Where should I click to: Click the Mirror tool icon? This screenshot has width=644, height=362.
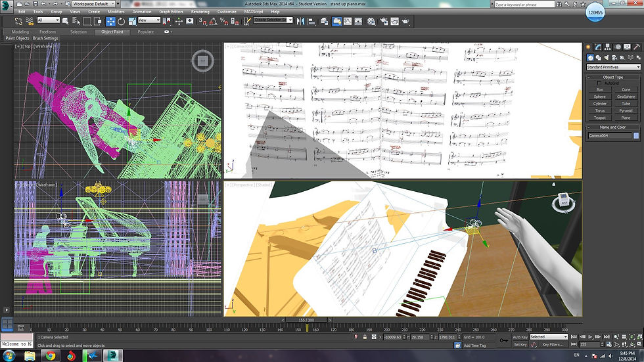(x=300, y=21)
